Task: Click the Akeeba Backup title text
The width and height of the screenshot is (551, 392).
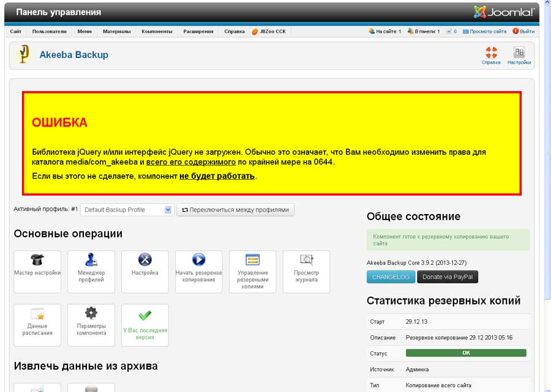Action: coord(74,55)
